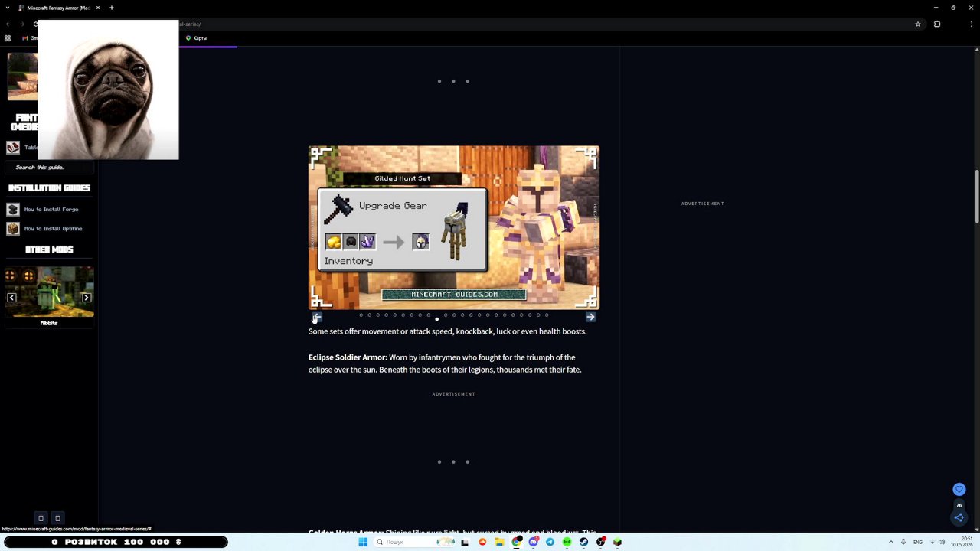Open SoundCloud orange icon in taskbar

click(482, 542)
